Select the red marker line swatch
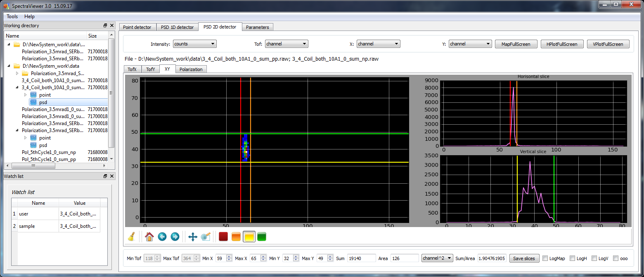The height and width of the screenshot is (277, 644). point(223,237)
